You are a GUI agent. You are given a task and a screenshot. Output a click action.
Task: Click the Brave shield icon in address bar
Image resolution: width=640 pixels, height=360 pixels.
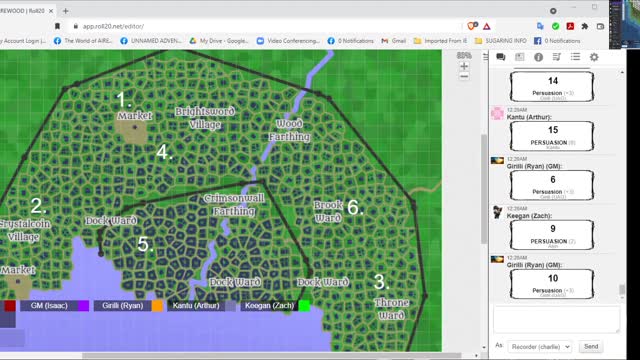pyautogui.click(x=472, y=26)
